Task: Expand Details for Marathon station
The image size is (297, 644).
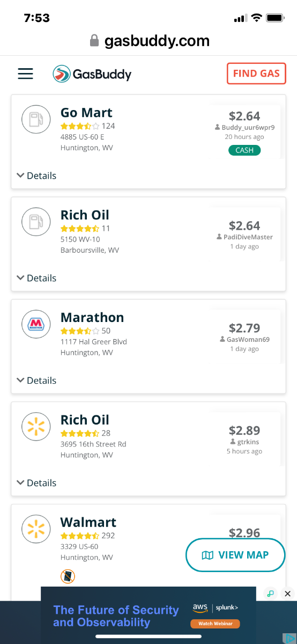Action: [36, 380]
